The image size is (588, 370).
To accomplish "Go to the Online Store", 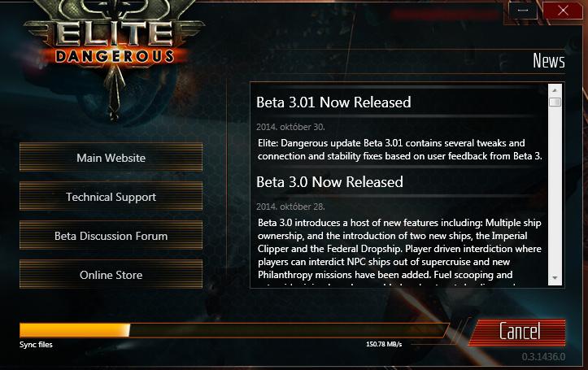I will [111, 275].
